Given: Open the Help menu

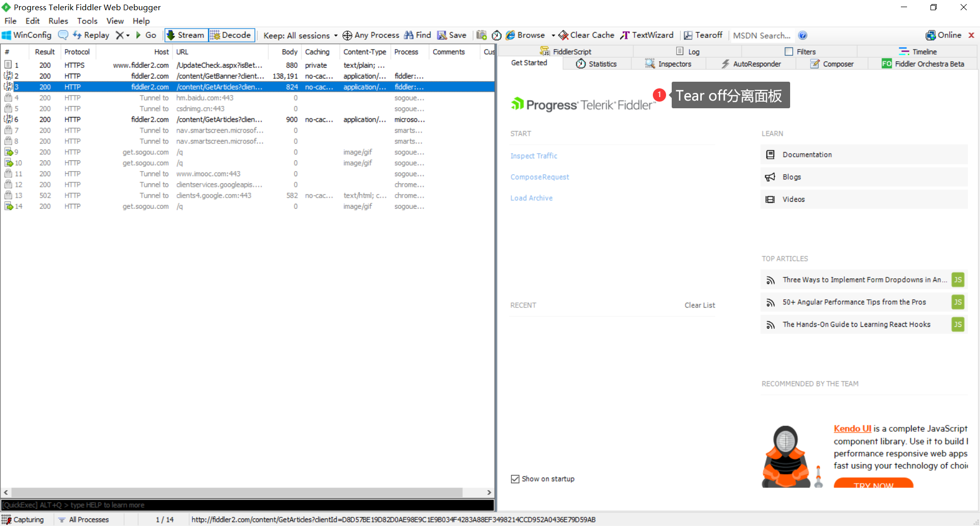Looking at the screenshot, I should (x=141, y=21).
